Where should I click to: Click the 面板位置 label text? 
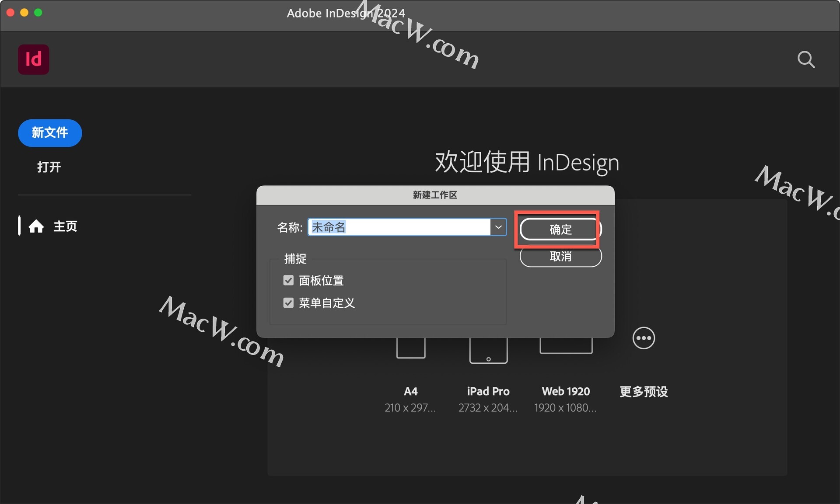point(321,280)
